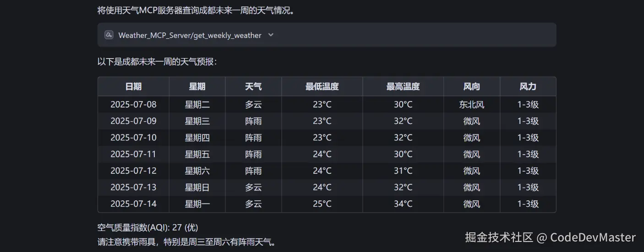The image size is (644, 252).
Task: Click the 日期 column header
Action: coord(133,86)
